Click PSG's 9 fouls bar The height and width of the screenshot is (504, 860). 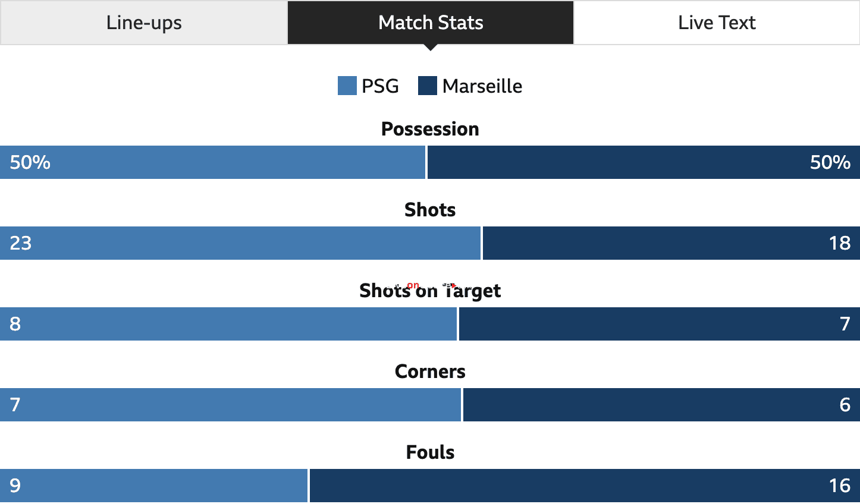[x=154, y=486]
